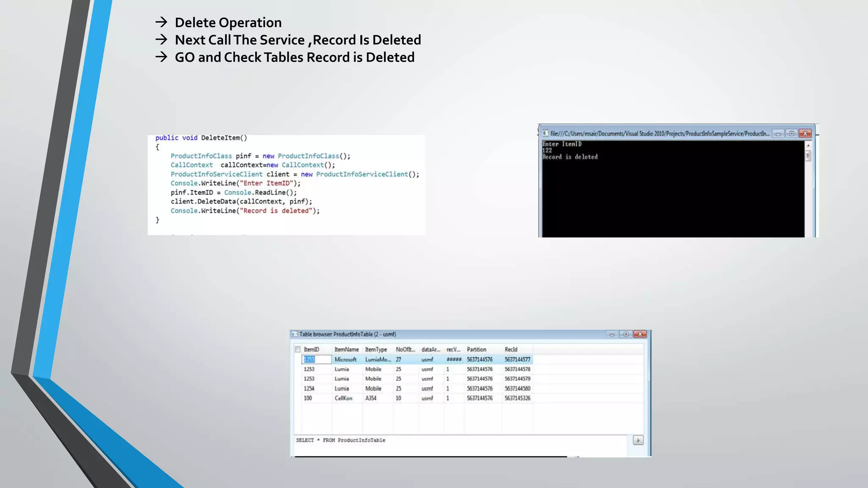Click the 'Record is deleted' console output line
Viewport: 868px width, 488px height.
[x=570, y=157]
